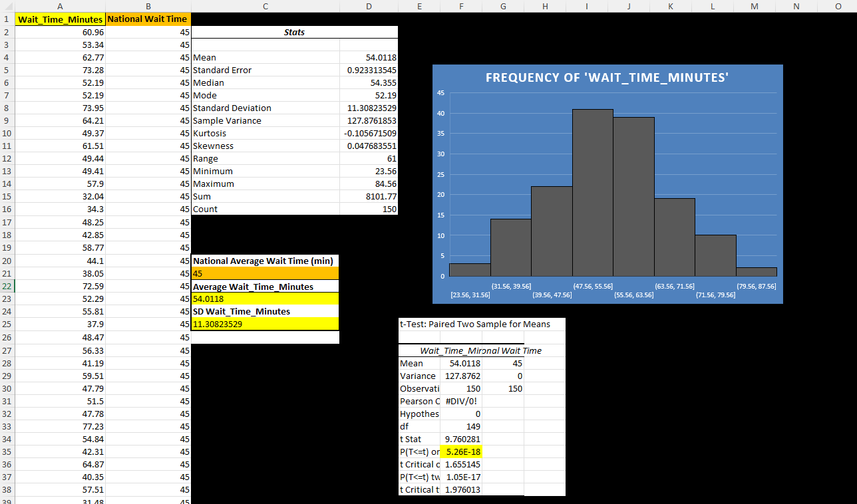This screenshot has height=504, width=857.
Task: Select cell A1 containing Wait_Time_Minutes
Action: click(x=60, y=19)
